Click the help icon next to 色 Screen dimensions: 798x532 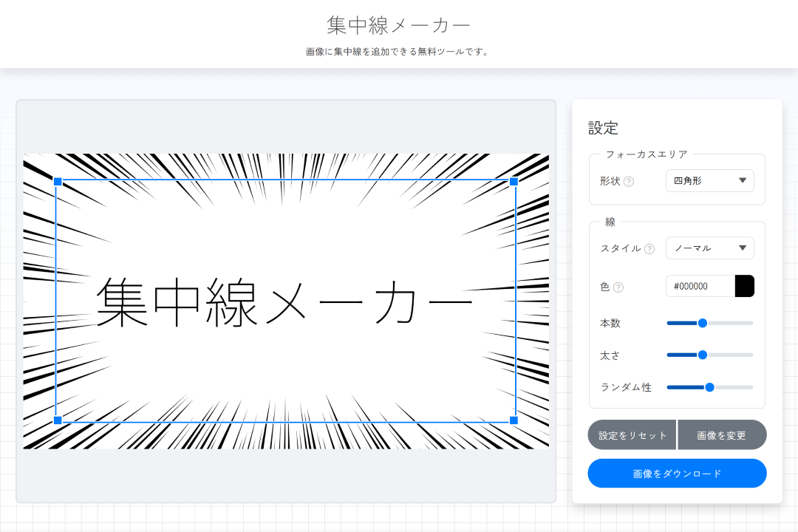[x=618, y=287]
